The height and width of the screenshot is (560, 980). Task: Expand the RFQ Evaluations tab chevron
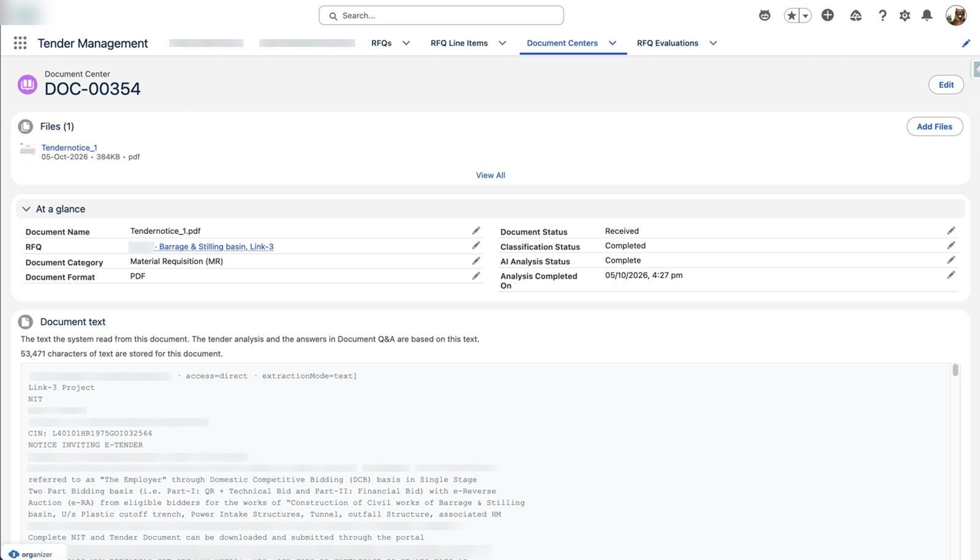pos(713,43)
